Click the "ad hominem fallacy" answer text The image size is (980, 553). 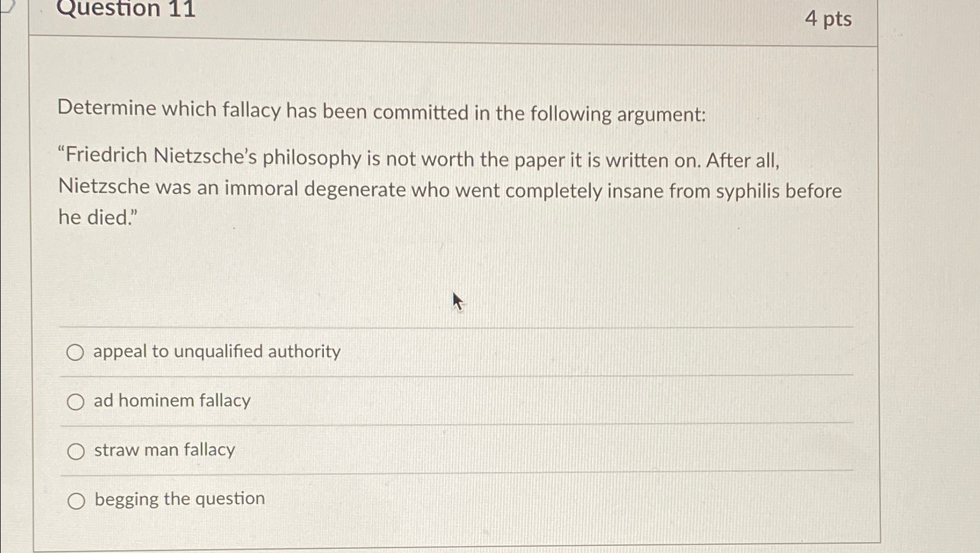point(172,401)
